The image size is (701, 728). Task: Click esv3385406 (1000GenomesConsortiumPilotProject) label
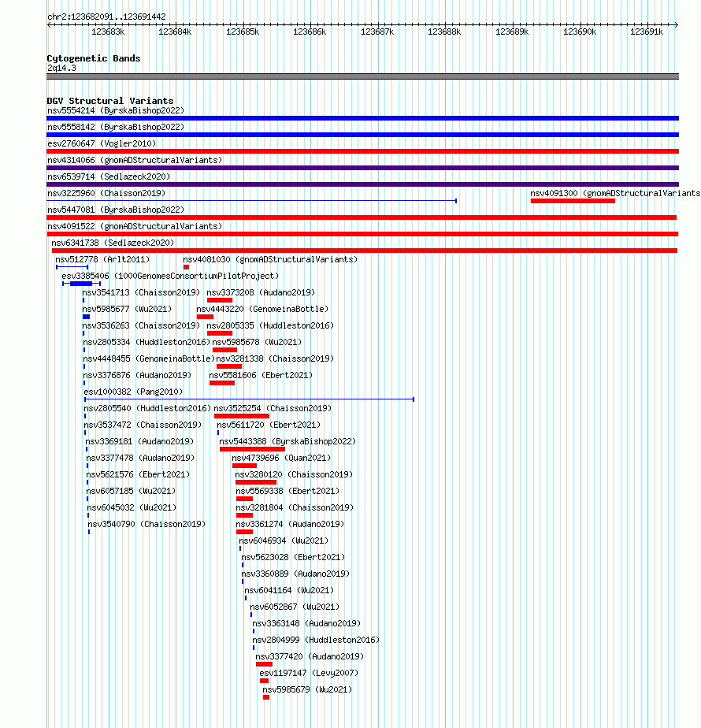tap(170, 277)
